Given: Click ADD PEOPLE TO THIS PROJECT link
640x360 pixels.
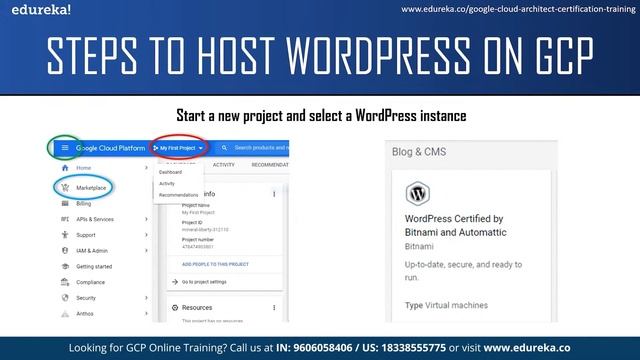Looking at the screenshot, I should 215,264.
